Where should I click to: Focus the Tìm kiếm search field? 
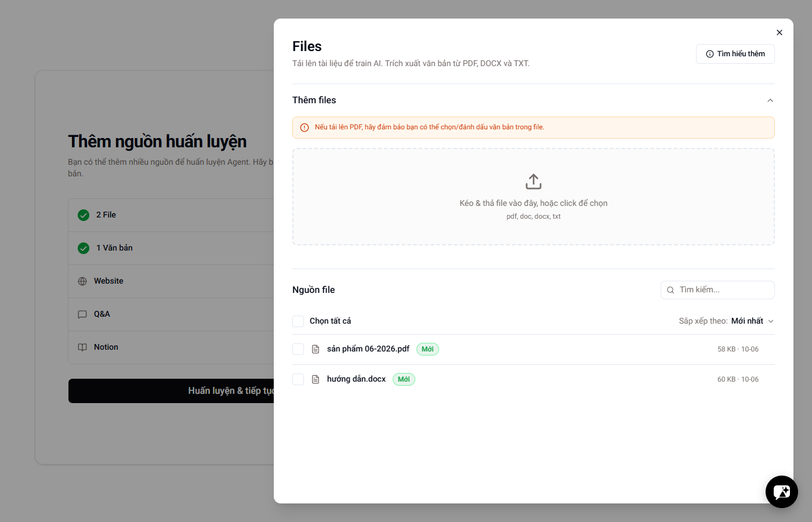click(x=717, y=290)
